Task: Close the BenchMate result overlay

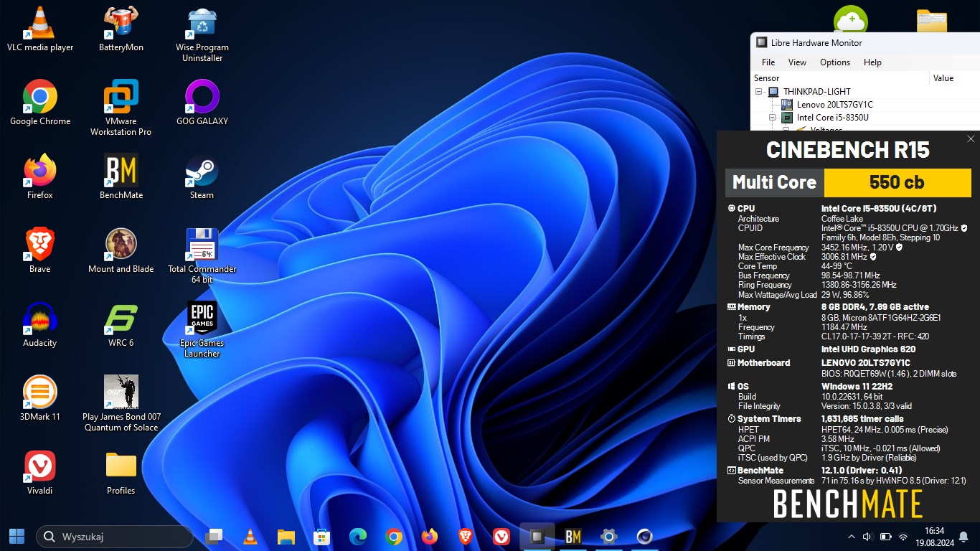Action: pos(971,139)
